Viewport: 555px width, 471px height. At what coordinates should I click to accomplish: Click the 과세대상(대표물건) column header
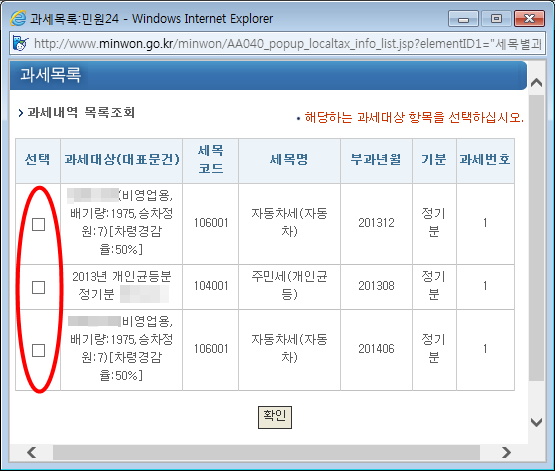pos(121,161)
